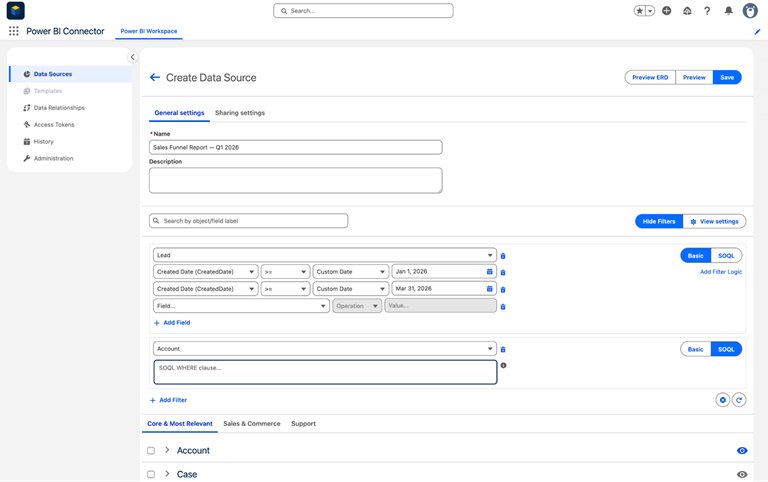Click the refresh icon button near filters
The image size is (768, 482).
tap(739, 400)
